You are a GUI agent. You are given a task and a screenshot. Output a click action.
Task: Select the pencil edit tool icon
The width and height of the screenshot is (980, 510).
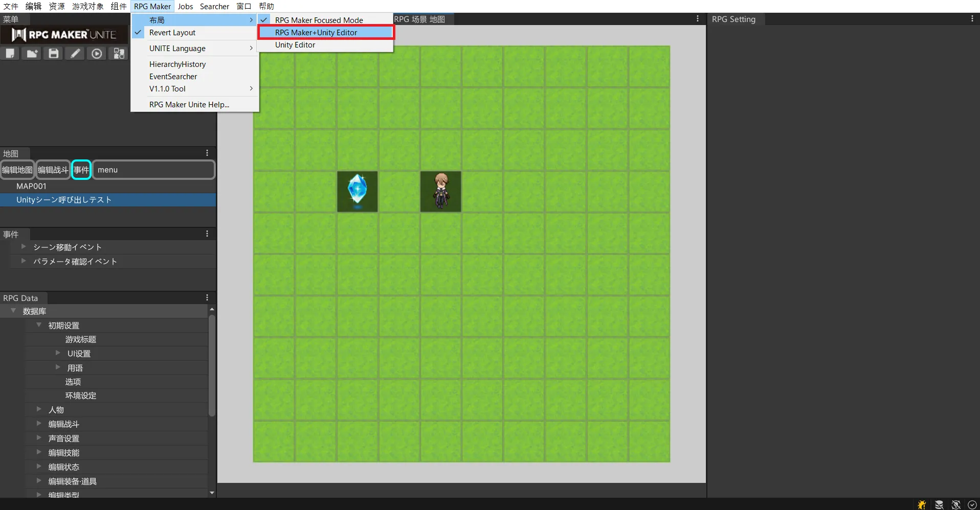point(75,54)
